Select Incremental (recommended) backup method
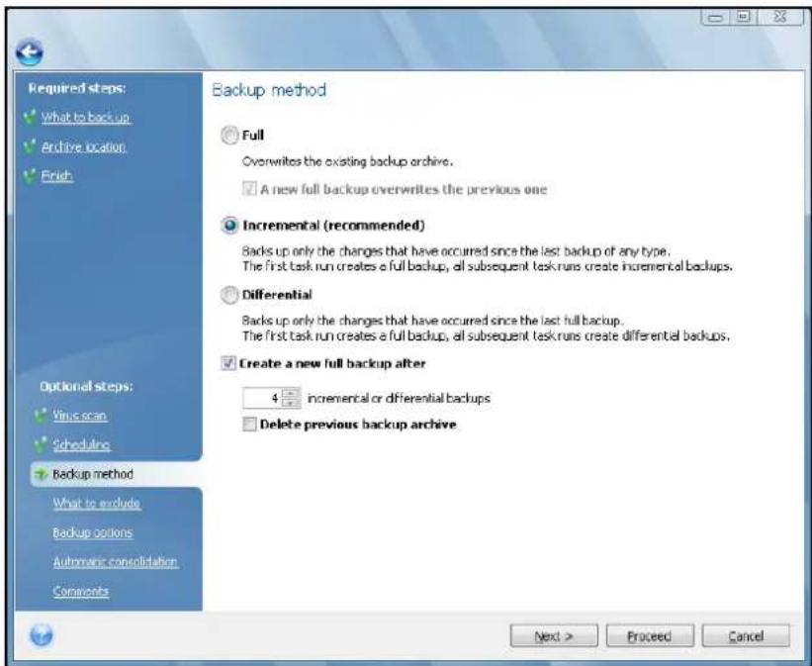The width and height of the screenshot is (812, 666). (x=229, y=226)
